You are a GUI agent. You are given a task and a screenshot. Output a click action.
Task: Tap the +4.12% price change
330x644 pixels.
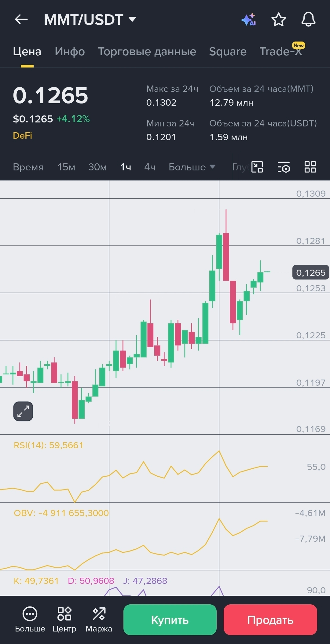click(x=73, y=119)
